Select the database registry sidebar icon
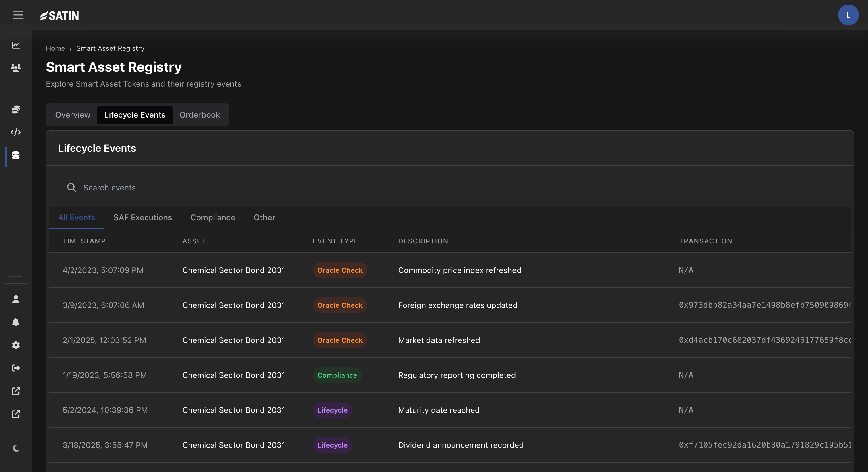This screenshot has width=868, height=472. [x=16, y=155]
